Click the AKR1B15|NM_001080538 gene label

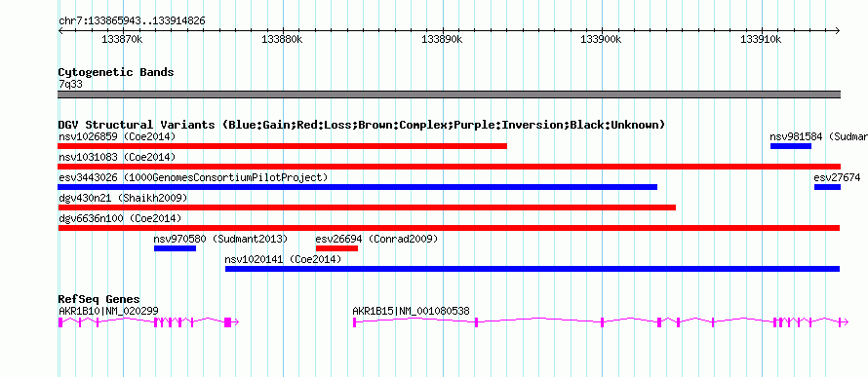411,311
